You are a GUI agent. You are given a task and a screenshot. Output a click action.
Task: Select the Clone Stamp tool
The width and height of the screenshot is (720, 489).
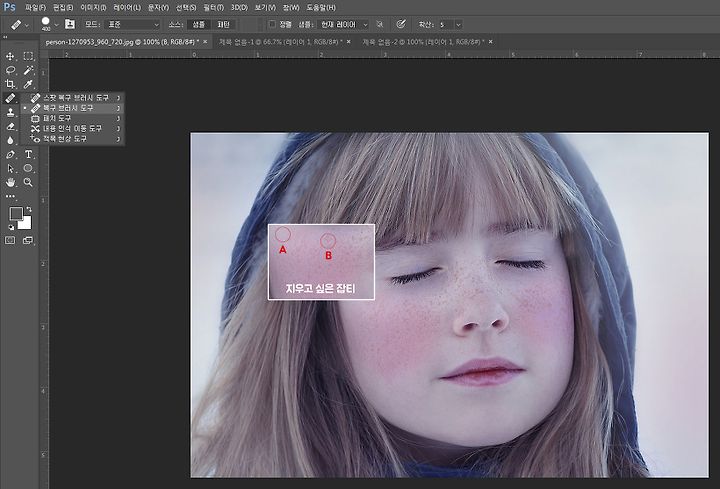[x=10, y=112]
